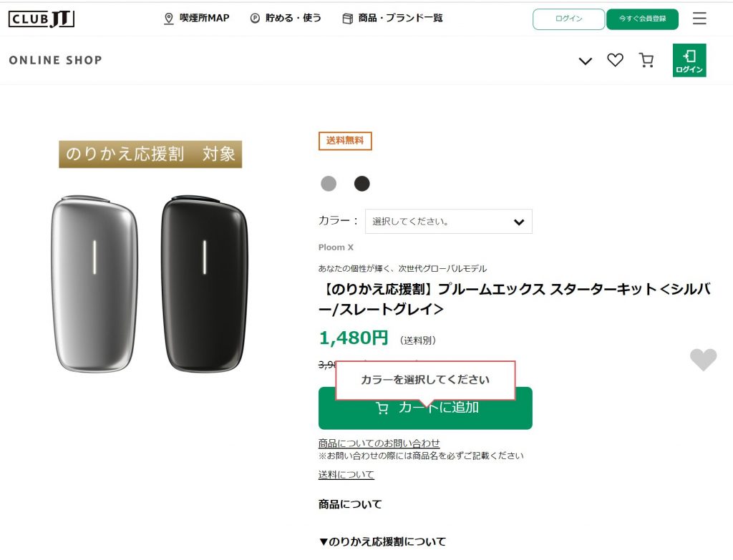Image resolution: width=733 pixels, height=560 pixels.
Task: Open the 喫煙所MAP menu item
Action: coord(204,19)
